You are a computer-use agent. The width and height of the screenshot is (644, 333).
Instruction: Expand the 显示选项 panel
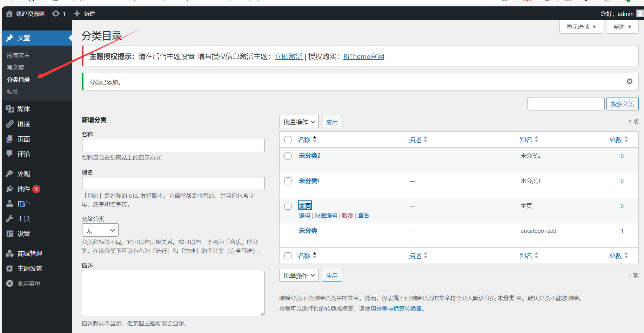click(x=581, y=27)
